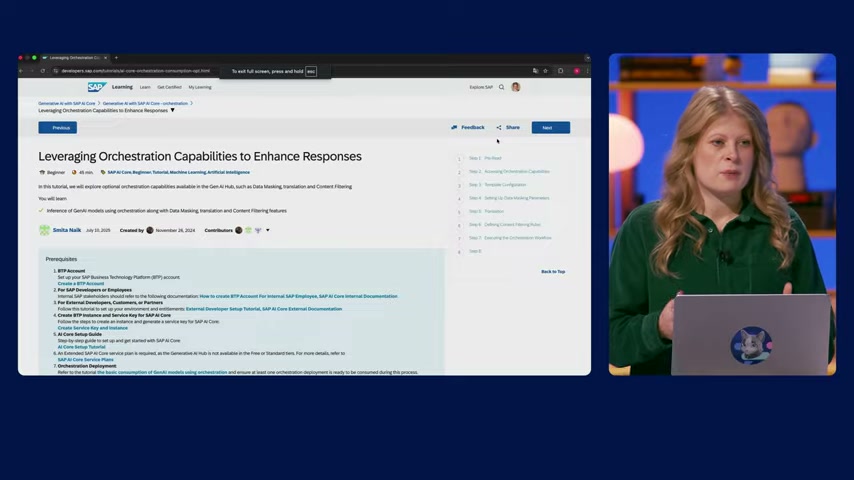Click the Machine Learning tag link
Viewport: 854px width, 480px height.
188,172
